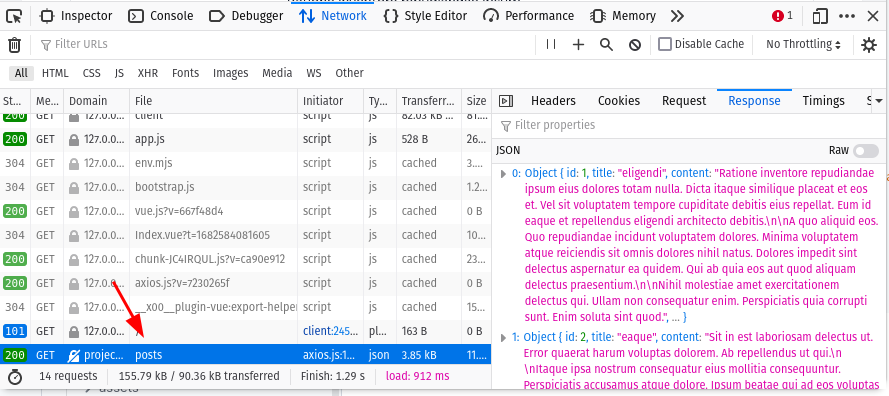Open network settings gear
This screenshot has height=396, width=889.
pyautogui.click(x=869, y=45)
